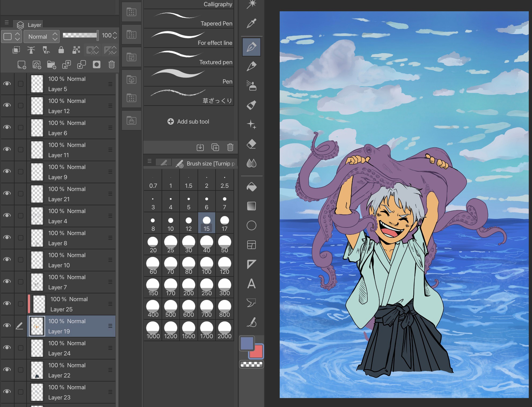Select the Airbrush tool
This screenshot has height=407, width=532.
[x=252, y=86]
